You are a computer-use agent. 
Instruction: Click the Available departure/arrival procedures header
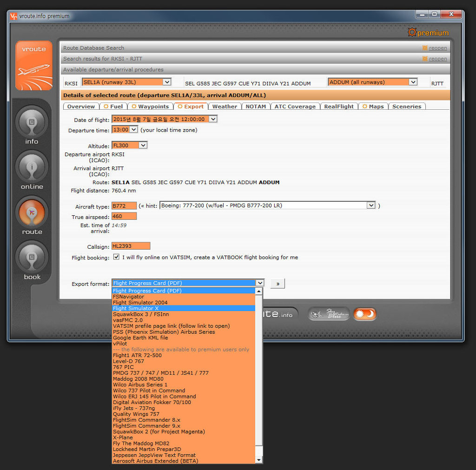click(255, 70)
